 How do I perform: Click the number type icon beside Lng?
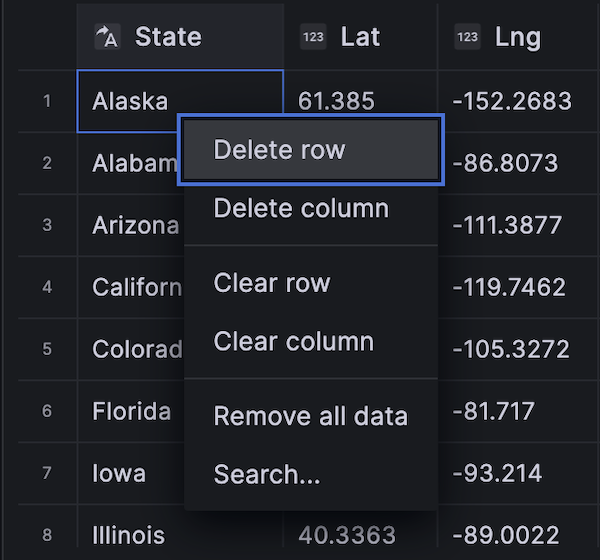click(467, 37)
